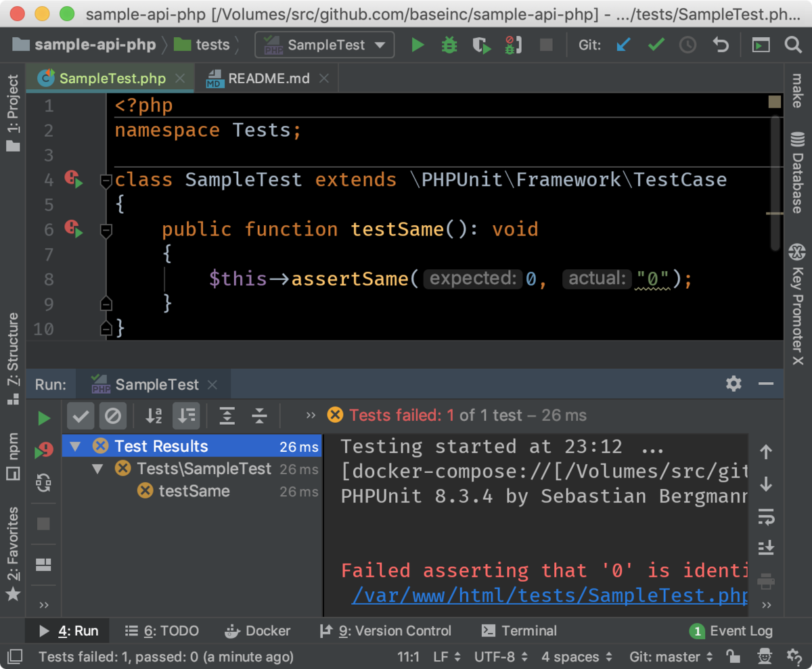Show Git history clock icon
Viewport: 812px width, 669px height.
click(687, 45)
